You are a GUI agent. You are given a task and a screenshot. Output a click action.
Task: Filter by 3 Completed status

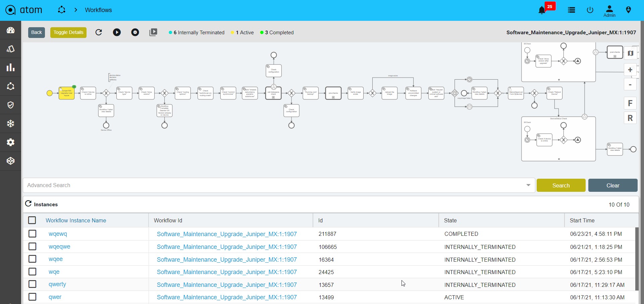(x=277, y=33)
